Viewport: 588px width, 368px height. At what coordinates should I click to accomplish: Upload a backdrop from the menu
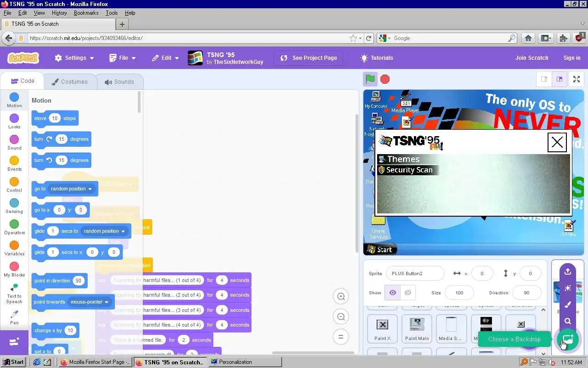tap(568, 271)
